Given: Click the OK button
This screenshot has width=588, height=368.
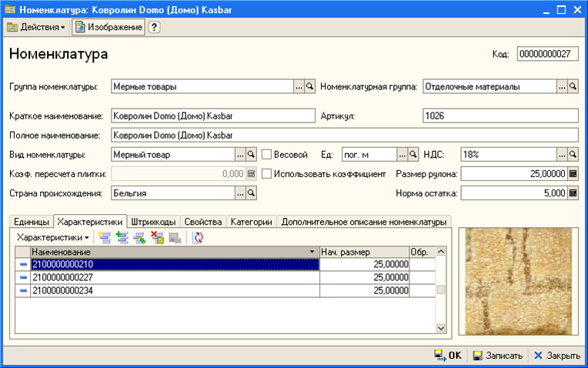Looking at the screenshot, I should click(448, 355).
